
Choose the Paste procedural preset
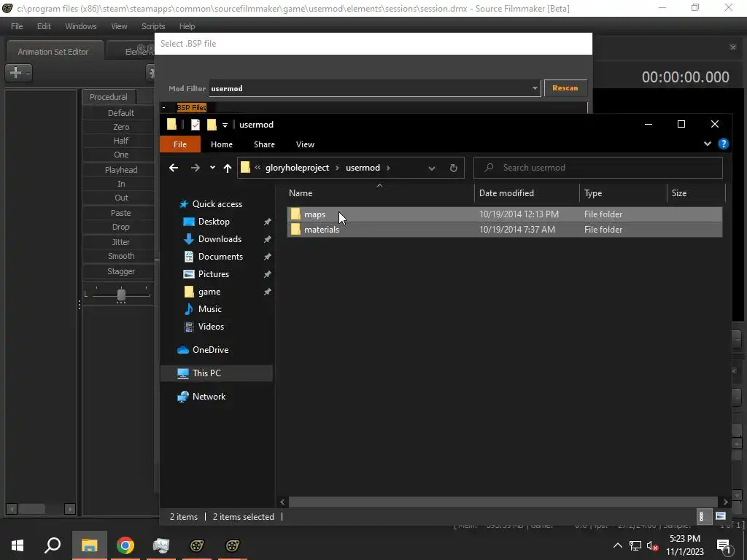pos(120,212)
